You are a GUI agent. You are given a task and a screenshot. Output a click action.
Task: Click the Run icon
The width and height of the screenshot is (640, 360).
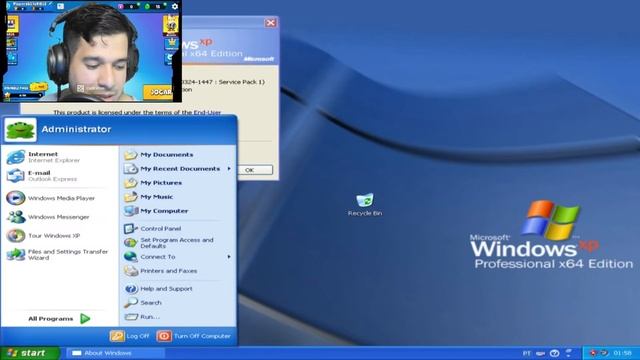tap(131, 317)
